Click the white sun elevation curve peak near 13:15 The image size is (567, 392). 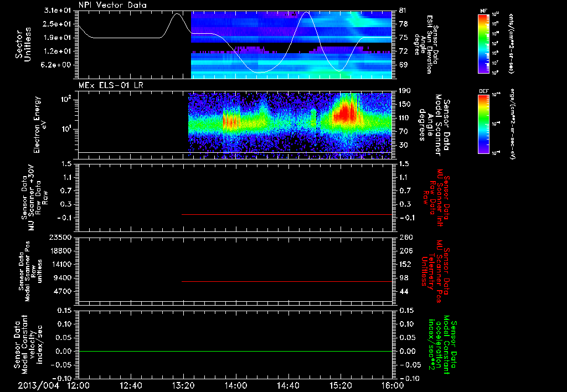click(177, 14)
